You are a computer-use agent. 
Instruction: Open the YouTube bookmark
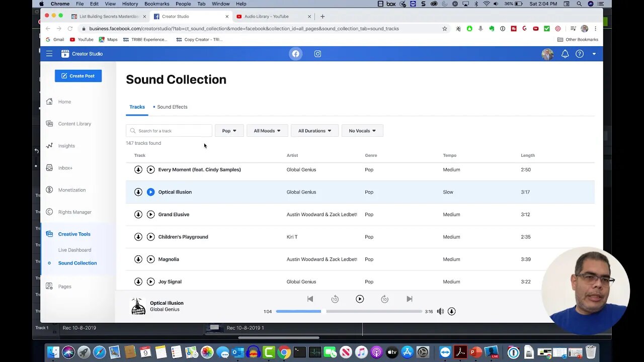[82, 39]
